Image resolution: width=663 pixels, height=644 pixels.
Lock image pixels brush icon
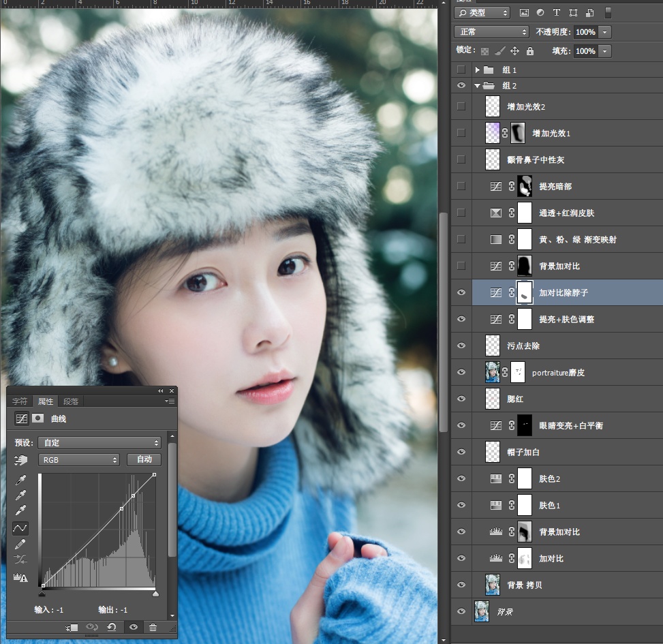(x=499, y=51)
